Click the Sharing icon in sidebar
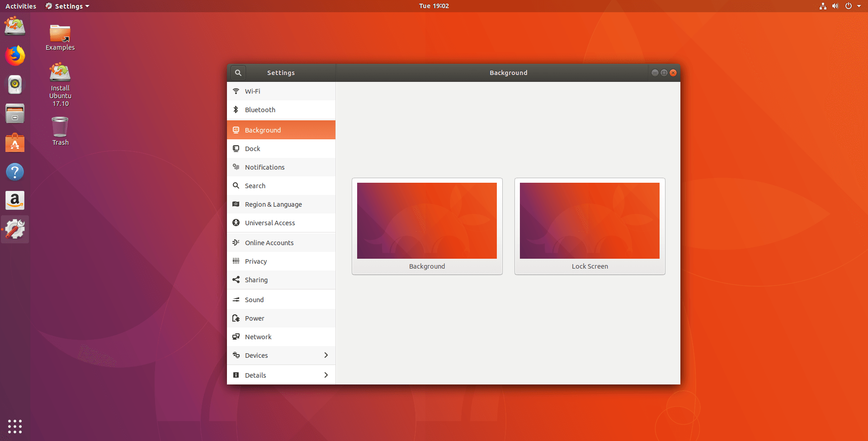The width and height of the screenshot is (868, 441). [x=236, y=280]
